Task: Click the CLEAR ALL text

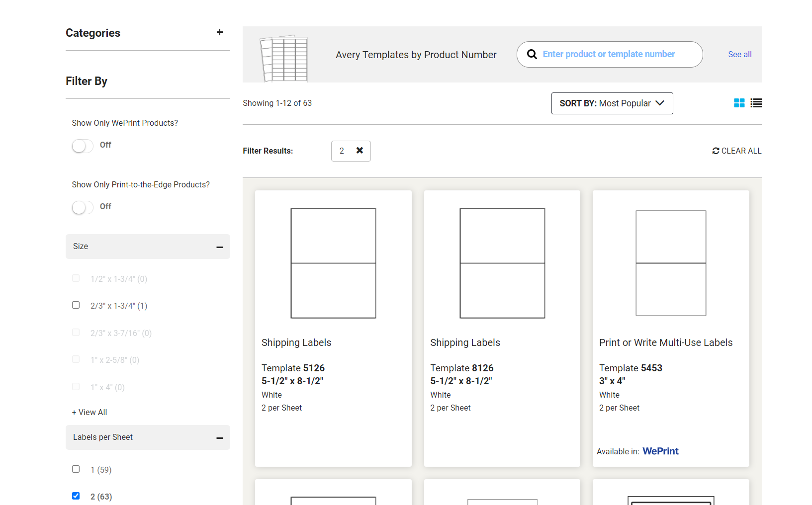Action: click(741, 151)
